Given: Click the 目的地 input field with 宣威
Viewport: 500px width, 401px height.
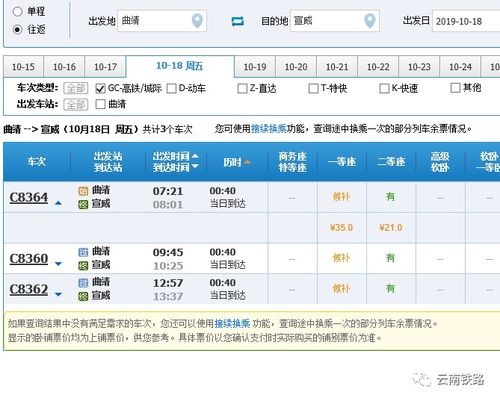Looking at the screenshot, I should pyautogui.click(x=335, y=21).
